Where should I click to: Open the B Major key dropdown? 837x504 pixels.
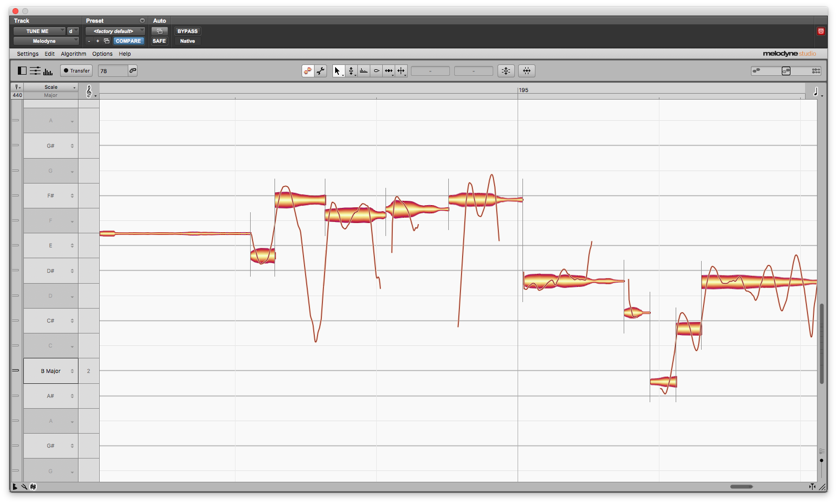click(x=51, y=371)
